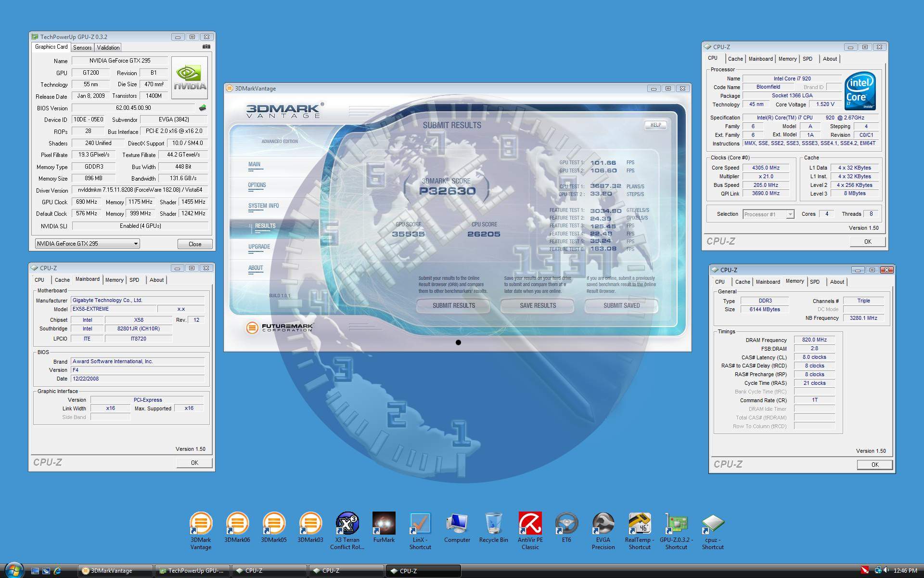Click Internet Explorer quick launch icon
Viewport: 924px width, 578px height.
pos(57,571)
